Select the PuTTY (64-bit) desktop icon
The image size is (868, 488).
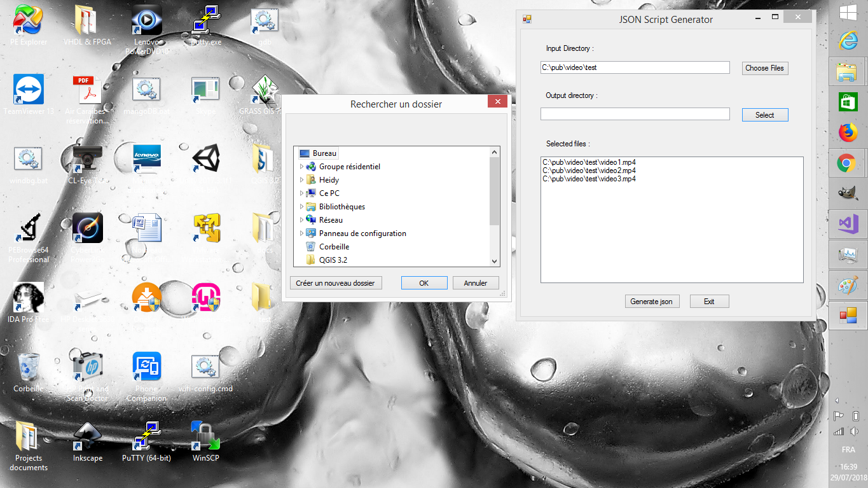[147, 441]
